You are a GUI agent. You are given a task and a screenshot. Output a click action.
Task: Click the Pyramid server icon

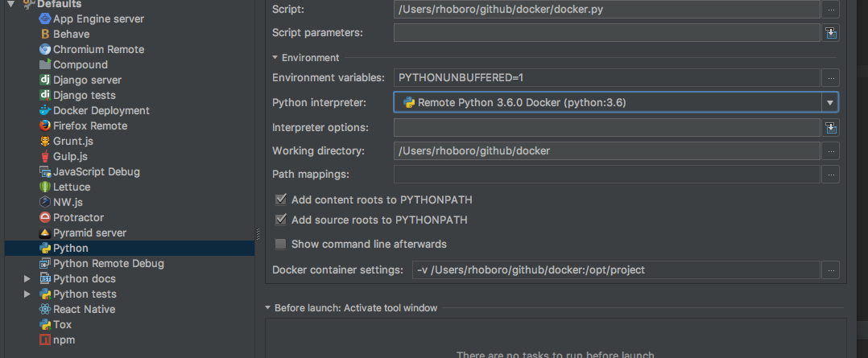click(x=45, y=233)
